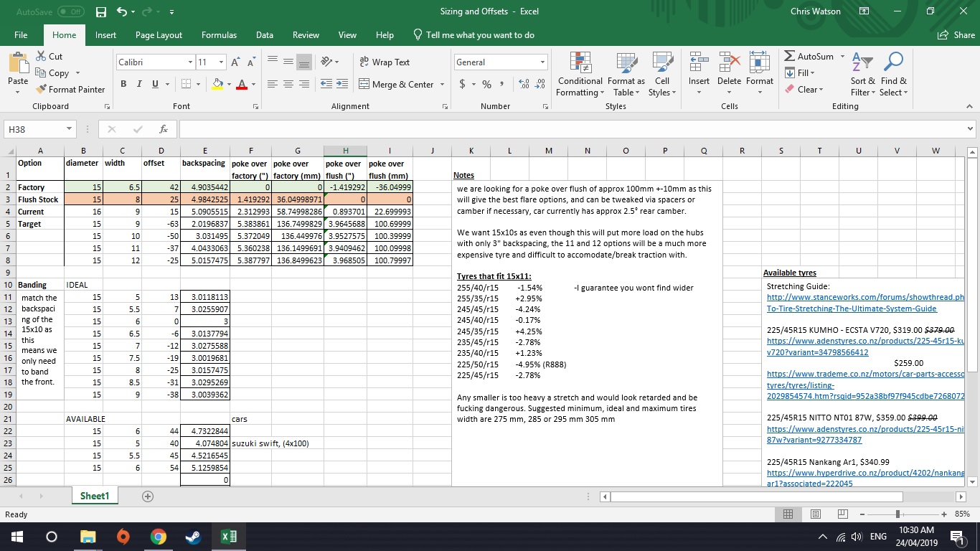Toggle Wrap Text on
This screenshot has height=551, width=980.
coord(385,62)
